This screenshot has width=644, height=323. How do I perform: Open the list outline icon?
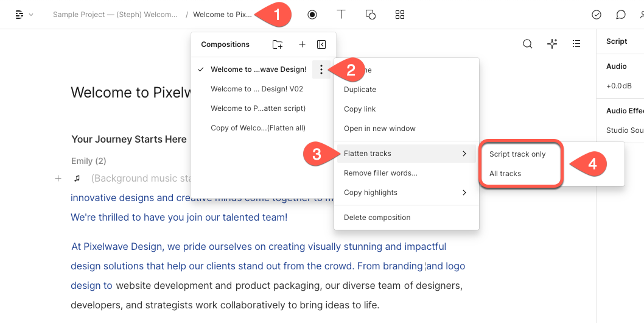coord(576,44)
